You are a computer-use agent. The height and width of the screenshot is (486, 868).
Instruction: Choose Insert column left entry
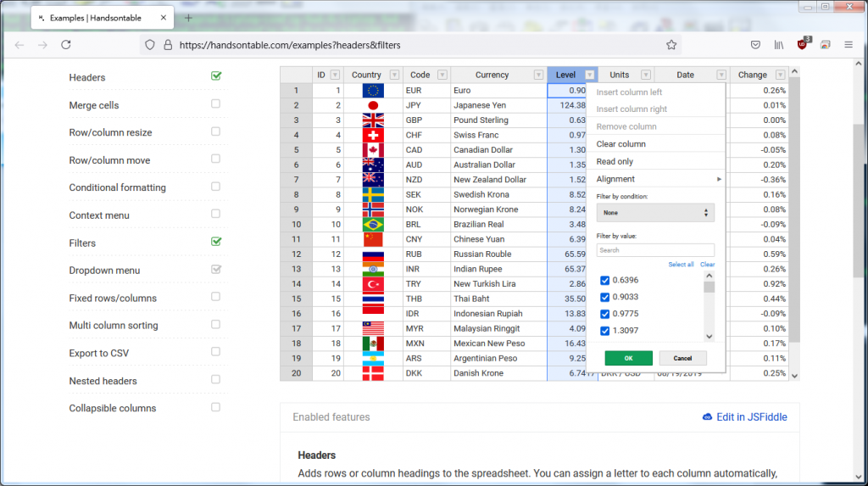point(655,92)
